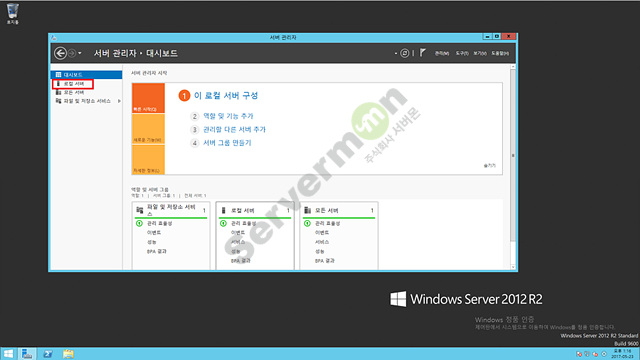Screen dimensions: 640x360
Task: Click green manageability icon in 모든 서버 tile
Action: 307,223
